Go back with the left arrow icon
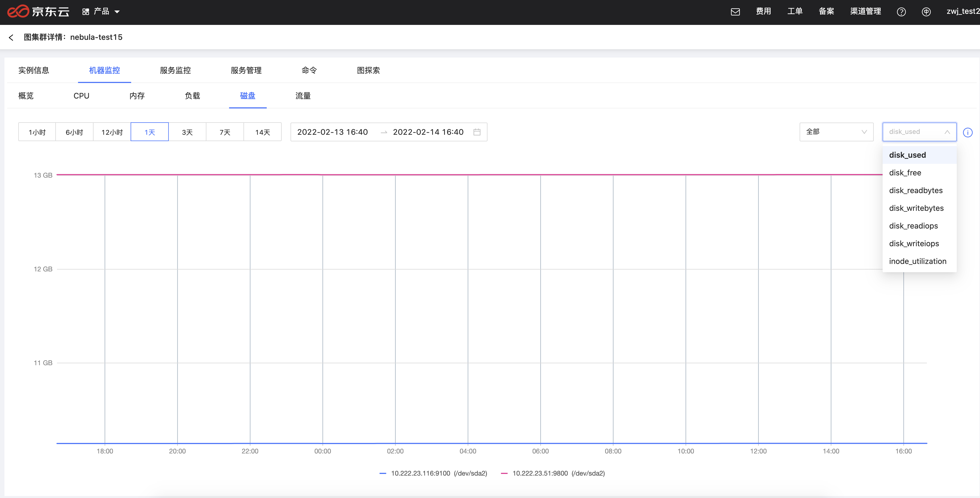The image size is (980, 498). point(11,37)
